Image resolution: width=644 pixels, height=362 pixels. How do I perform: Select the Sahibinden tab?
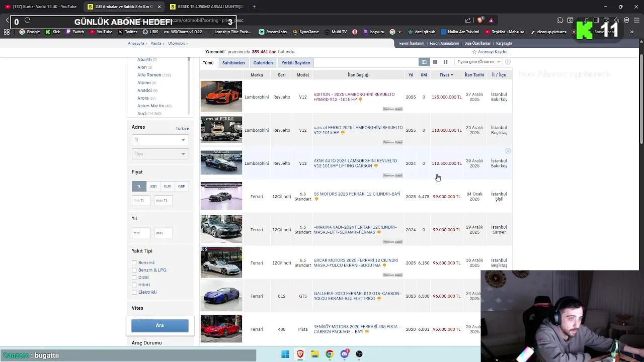tap(233, 63)
